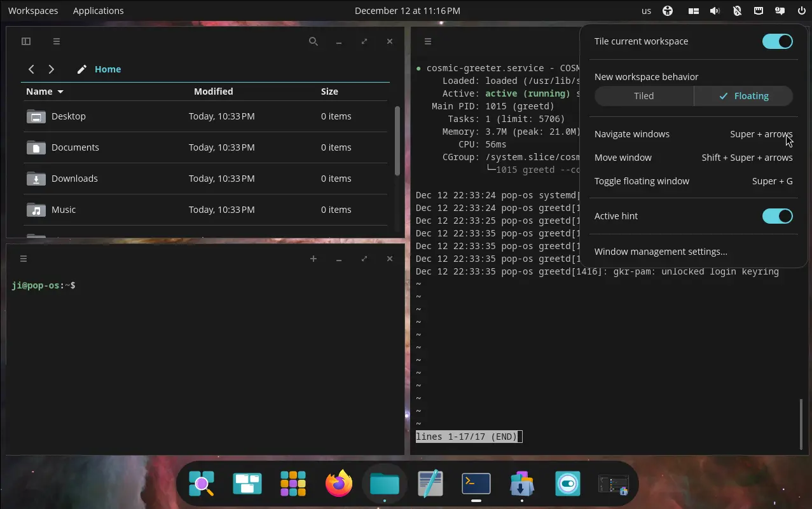Open Window management settings link
The height and width of the screenshot is (509, 812).
point(661,252)
